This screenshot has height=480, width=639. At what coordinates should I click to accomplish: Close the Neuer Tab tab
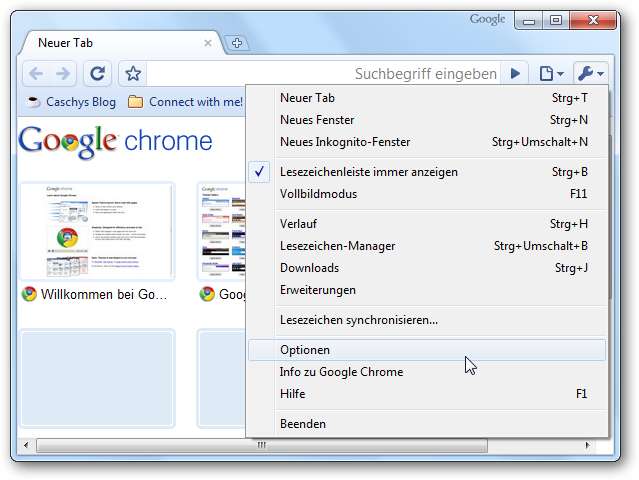pyautogui.click(x=207, y=43)
